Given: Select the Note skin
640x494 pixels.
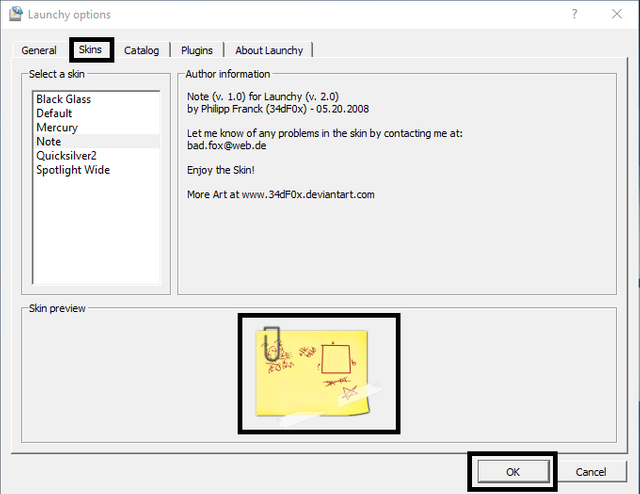Looking at the screenshot, I should click(96, 141).
